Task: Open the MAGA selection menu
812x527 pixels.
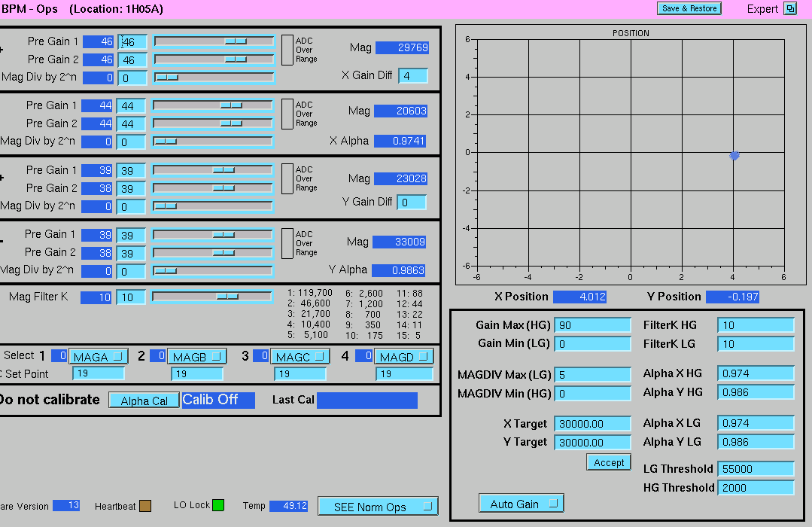Action: click(98, 357)
